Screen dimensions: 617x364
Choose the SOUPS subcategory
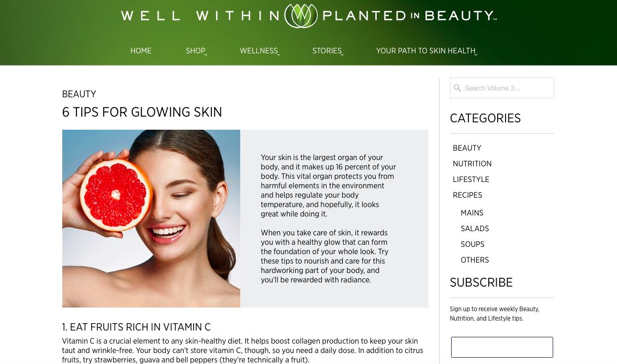pos(472,245)
